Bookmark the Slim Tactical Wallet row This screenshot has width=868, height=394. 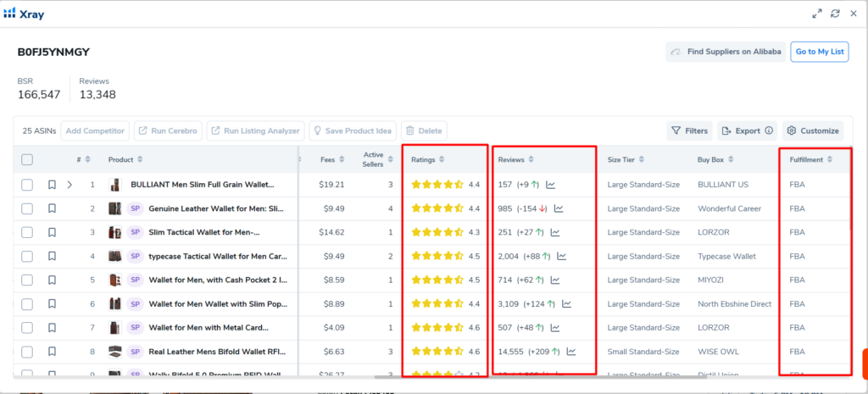point(52,232)
